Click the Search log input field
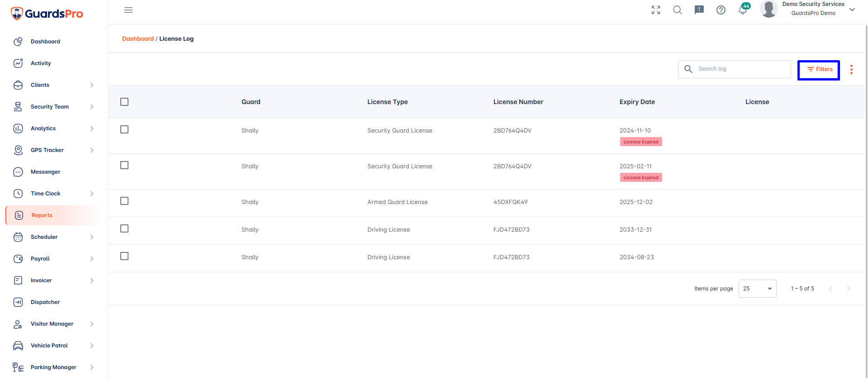This screenshot has width=868, height=380. [x=735, y=69]
